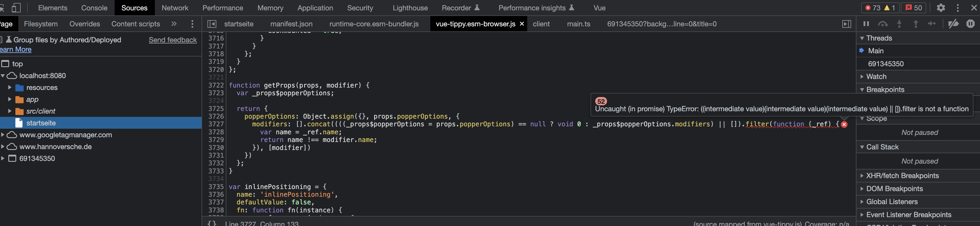Click the Send feedback link
980x226 pixels.
coord(173,40)
